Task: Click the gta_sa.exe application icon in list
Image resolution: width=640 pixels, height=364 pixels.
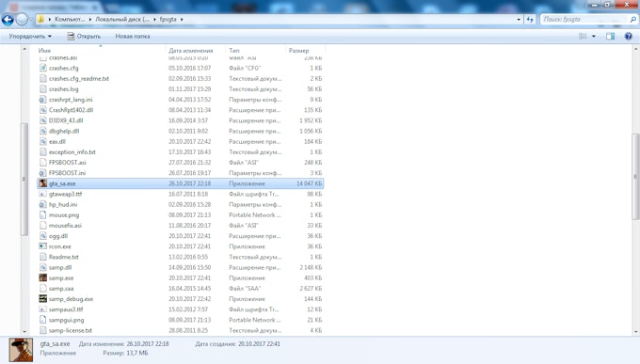Action: click(43, 183)
